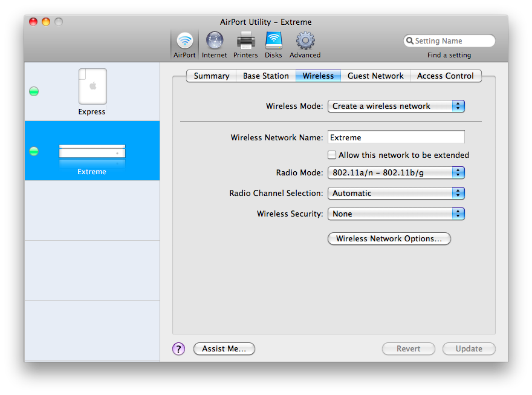The height and width of the screenshot is (395, 532).
Task: Open the Radio Mode dropdown
Action: pos(396,173)
